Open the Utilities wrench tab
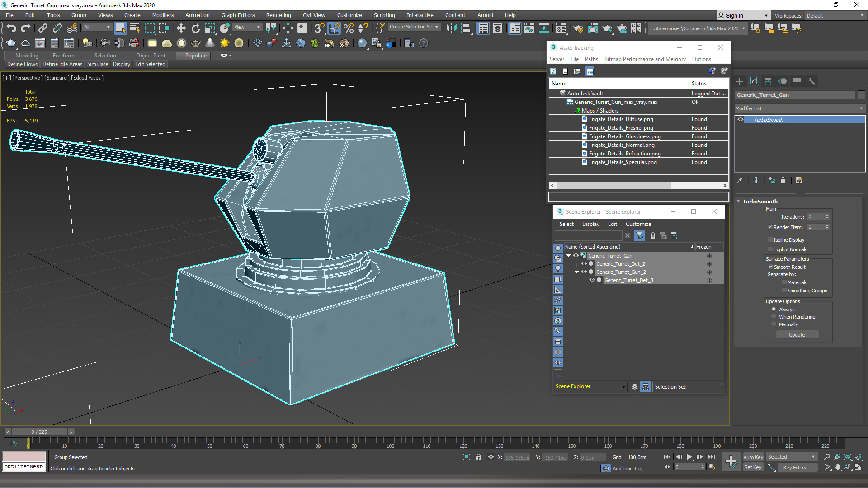This screenshot has height=488, width=868. [x=811, y=81]
